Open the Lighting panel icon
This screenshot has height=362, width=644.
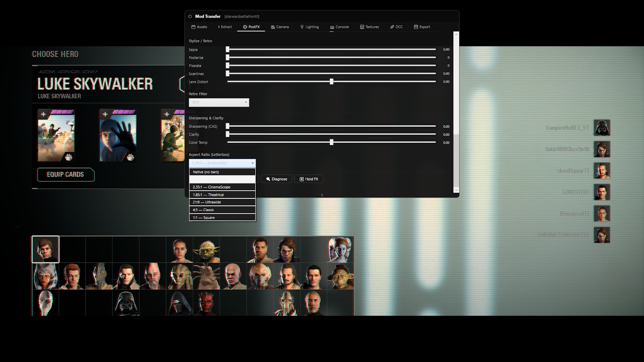[x=302, y=27]
